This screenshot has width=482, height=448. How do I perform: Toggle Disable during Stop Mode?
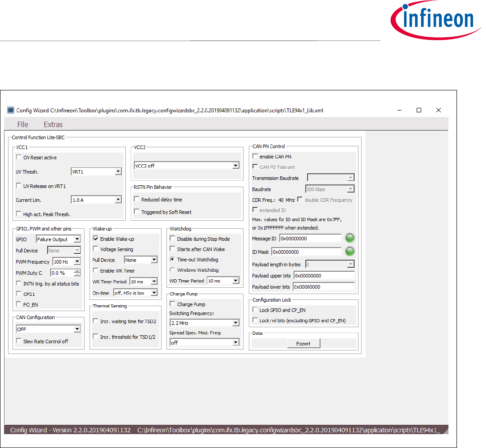(172, 239)
